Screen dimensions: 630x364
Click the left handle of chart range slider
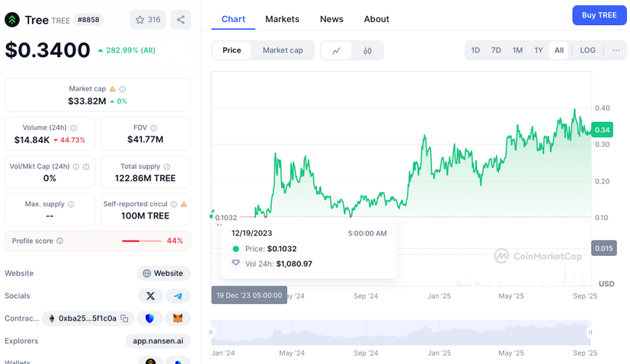(213, 332)
